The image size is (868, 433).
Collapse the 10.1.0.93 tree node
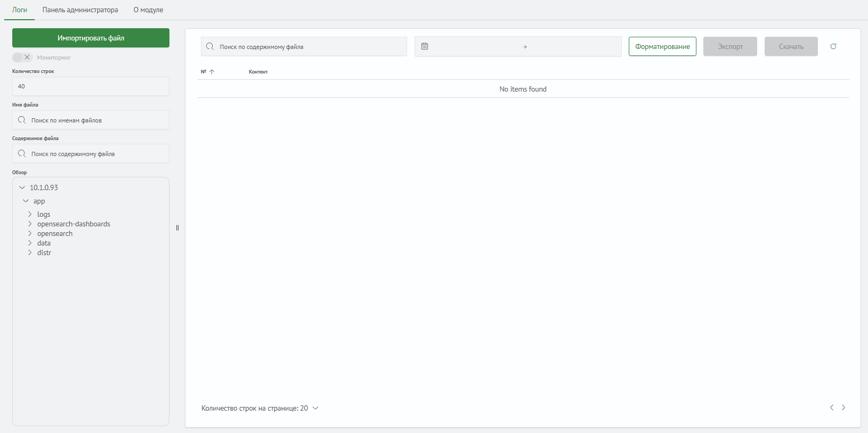22,187
